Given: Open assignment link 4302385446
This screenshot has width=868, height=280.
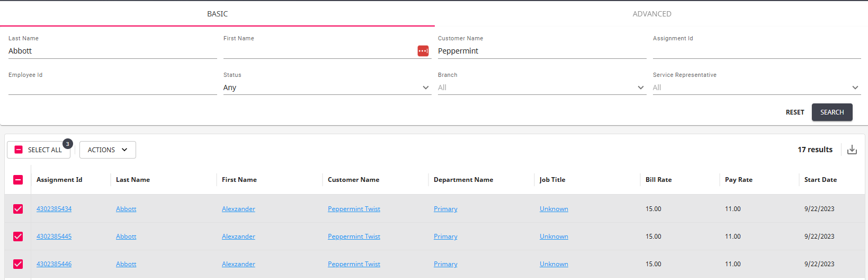Looking at the screenshot, I should coord(54,264).
